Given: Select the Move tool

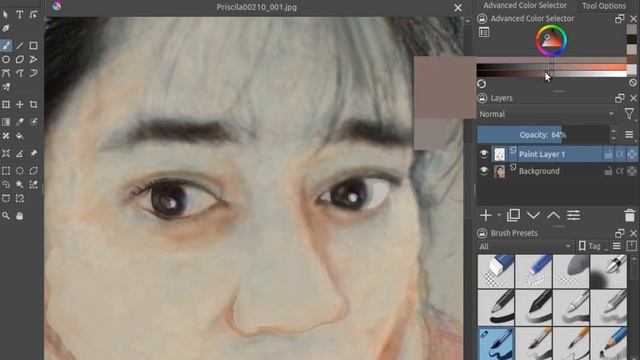Looking at the screenshot, I should pos(20,104).
